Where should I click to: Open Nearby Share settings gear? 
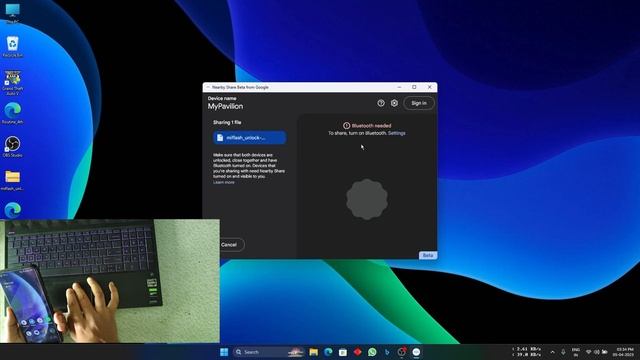pos(394,103)
